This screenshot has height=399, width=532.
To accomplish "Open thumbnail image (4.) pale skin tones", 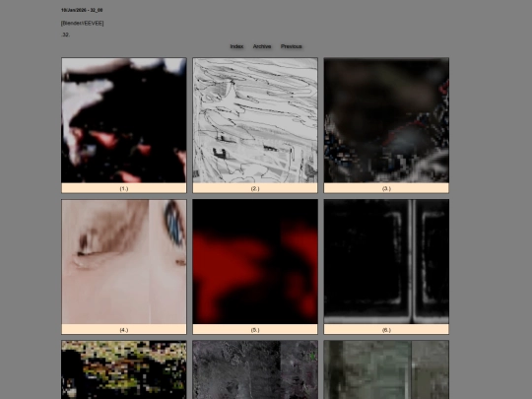I will point(124,262).
